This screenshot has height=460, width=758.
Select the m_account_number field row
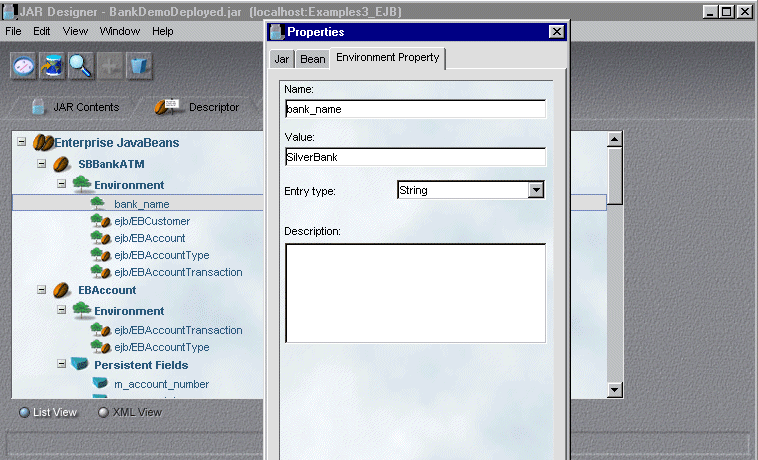click(x=161, y=384)
